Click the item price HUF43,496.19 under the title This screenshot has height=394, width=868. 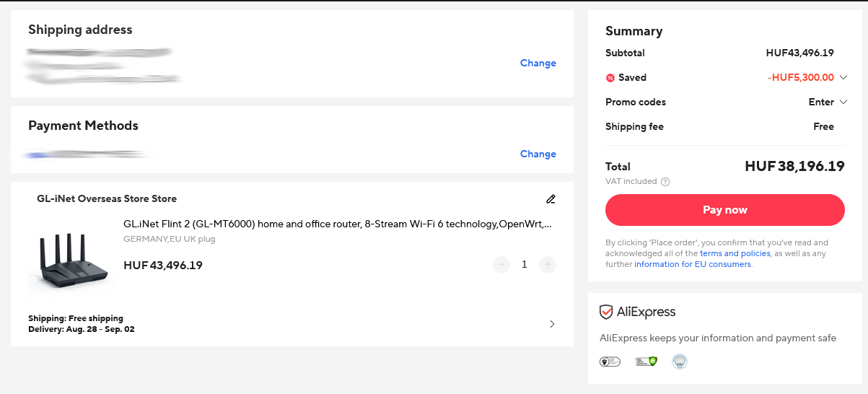click(163, 265)
